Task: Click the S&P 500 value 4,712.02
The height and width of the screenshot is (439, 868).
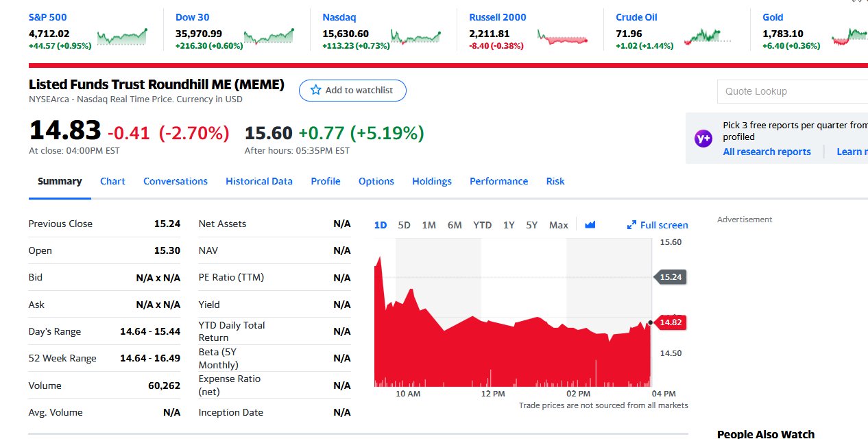Action: coord(49,33)
